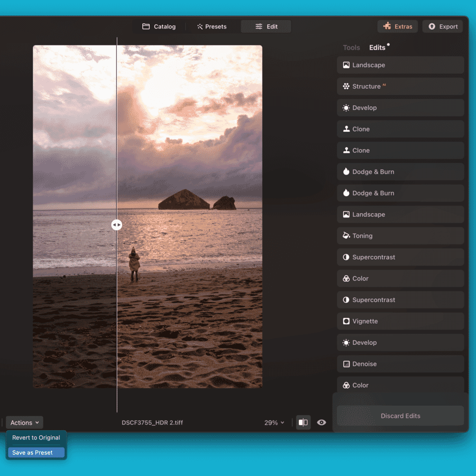
Task: Enable quick preview with the eye icon
Action: click(x=322, y=423)
